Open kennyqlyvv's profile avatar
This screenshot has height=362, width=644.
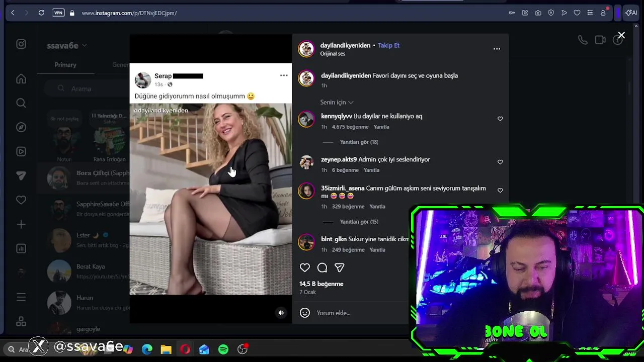[x=306, y=119]
